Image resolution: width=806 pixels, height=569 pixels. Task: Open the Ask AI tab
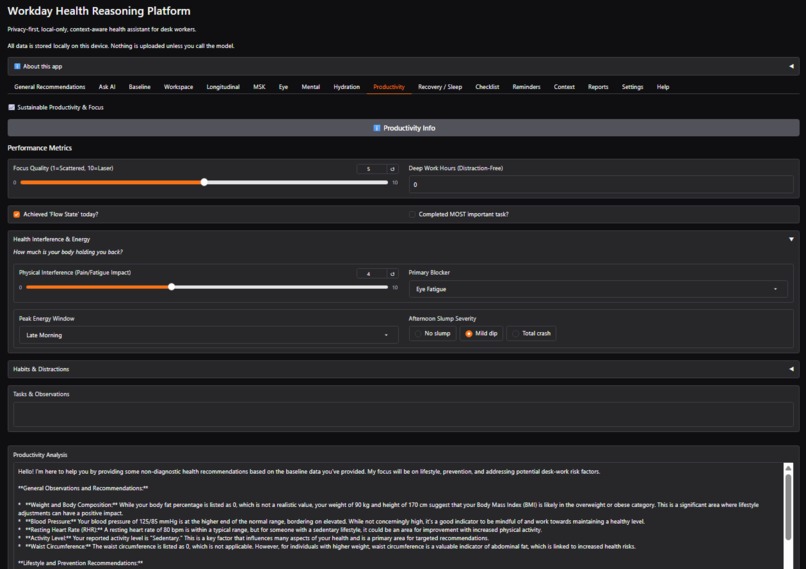coord(107,87)
